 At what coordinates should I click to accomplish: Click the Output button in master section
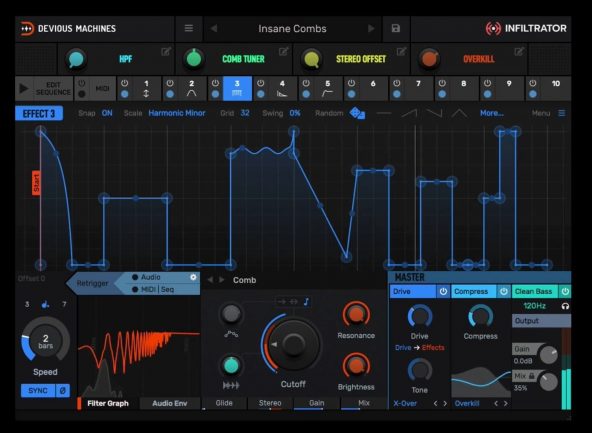pos(541,321)
